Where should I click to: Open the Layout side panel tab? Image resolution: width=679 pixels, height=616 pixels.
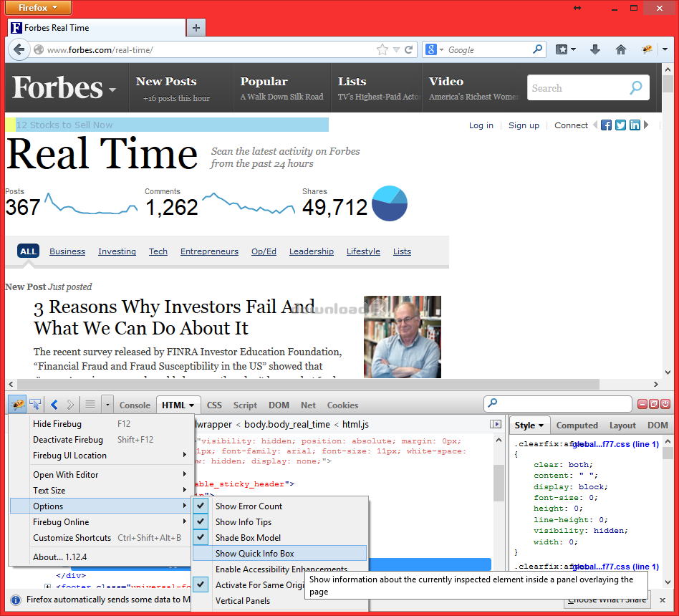click(622, 425)
